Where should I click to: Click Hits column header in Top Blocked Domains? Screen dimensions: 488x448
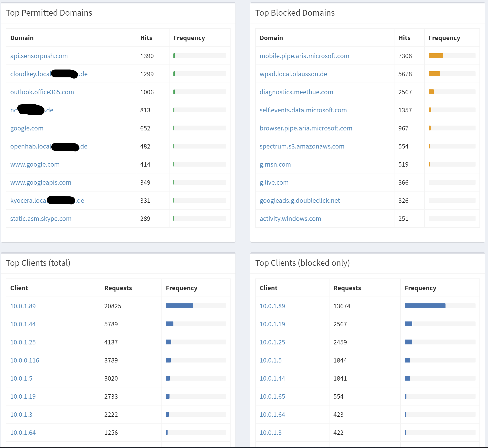pyautogui.click(x=404, y=38)
